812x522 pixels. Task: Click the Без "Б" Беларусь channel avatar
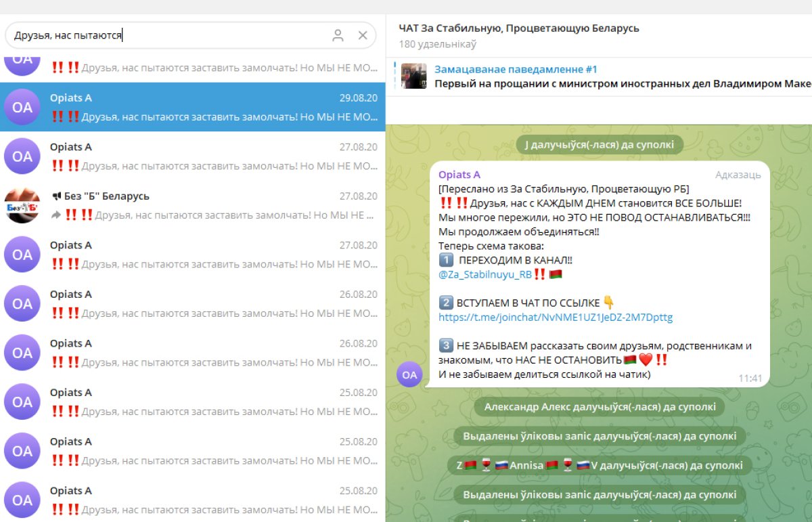coord(22,205)
